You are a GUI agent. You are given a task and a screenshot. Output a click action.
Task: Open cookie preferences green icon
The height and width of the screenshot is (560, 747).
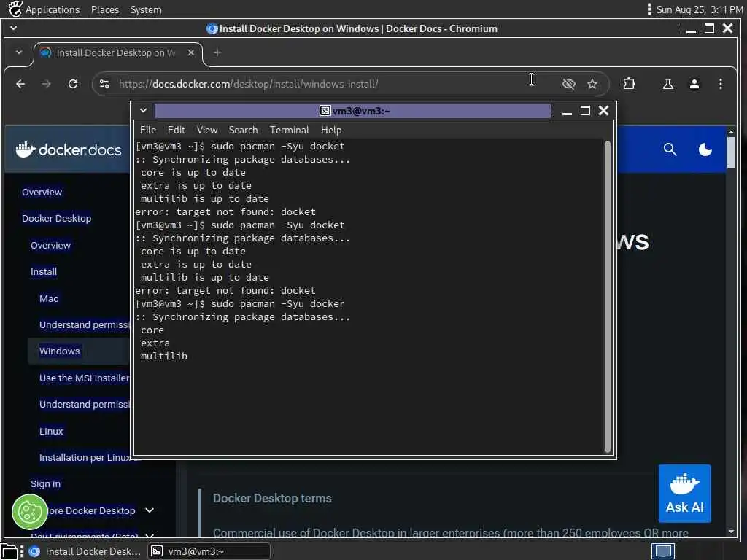pos(29,513)
